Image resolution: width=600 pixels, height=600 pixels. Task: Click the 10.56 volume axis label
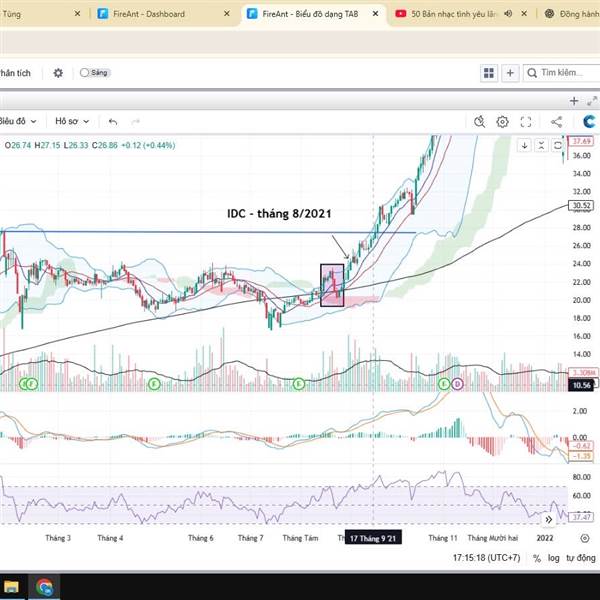click(581, 385)
